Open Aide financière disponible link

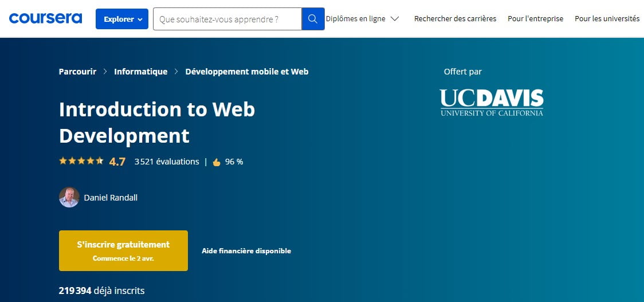pos(246,250)
